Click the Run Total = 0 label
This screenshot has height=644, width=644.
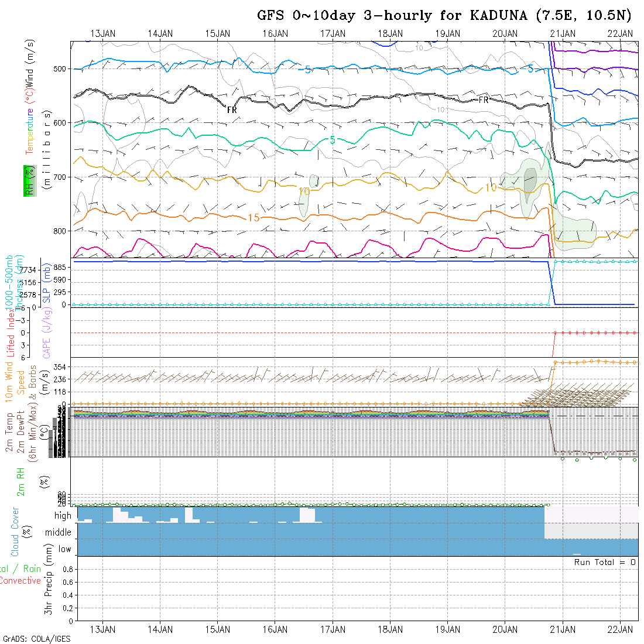pyautogui.click(x=605, y=562)
